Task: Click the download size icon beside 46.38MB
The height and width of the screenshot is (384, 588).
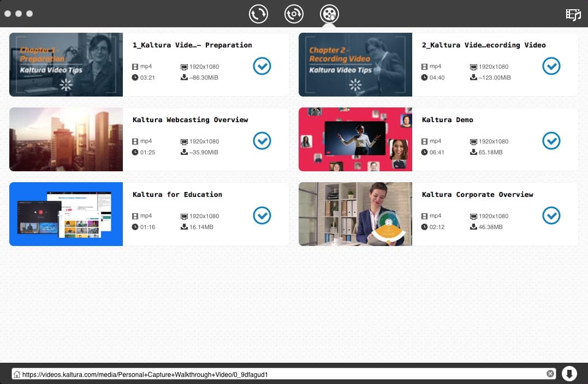Action: pyautogui.click(x=474, y=227)
